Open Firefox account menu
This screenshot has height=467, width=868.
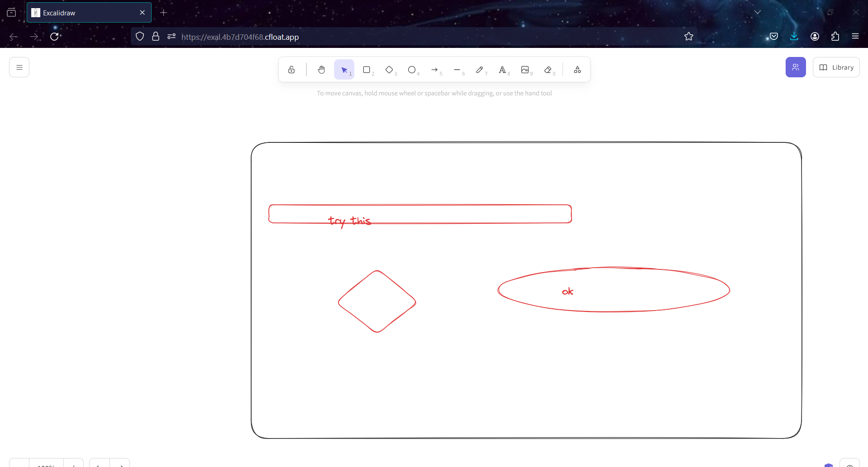click(x=815, y=37)
